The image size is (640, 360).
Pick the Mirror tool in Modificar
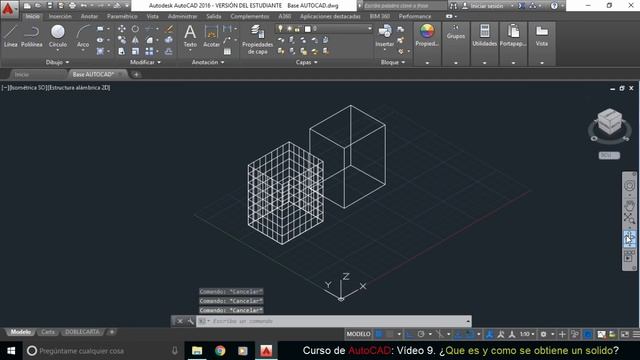(x=135, y=40)
